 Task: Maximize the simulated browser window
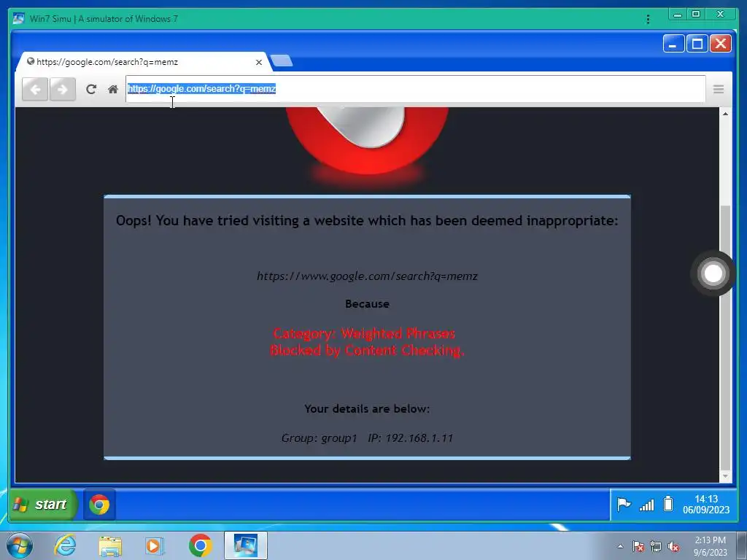pyautogui.click(x=697, y=44)
